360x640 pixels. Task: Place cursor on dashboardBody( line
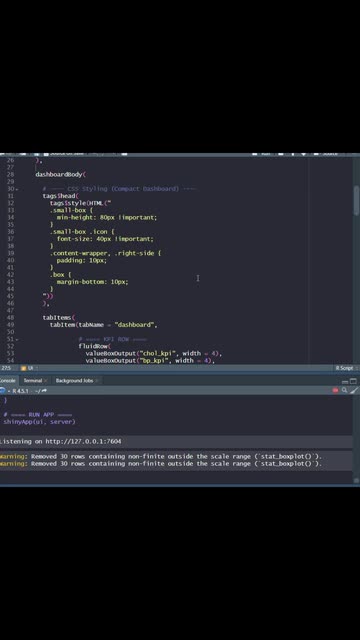(x=61, y=175)
